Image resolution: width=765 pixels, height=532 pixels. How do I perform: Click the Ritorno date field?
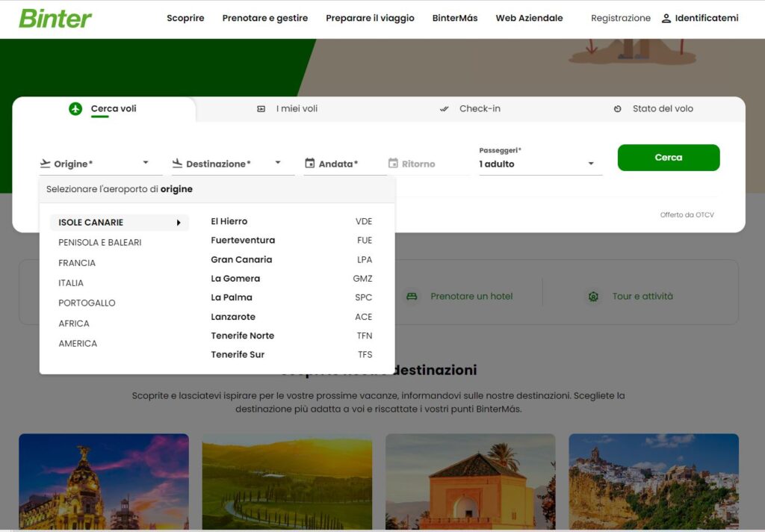(x=430, y=164)
